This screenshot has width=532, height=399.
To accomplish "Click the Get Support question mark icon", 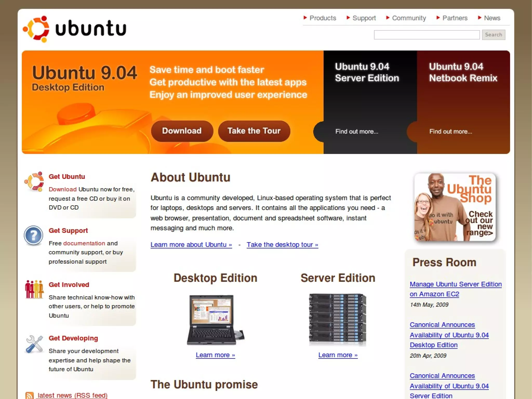I will 34,235.
